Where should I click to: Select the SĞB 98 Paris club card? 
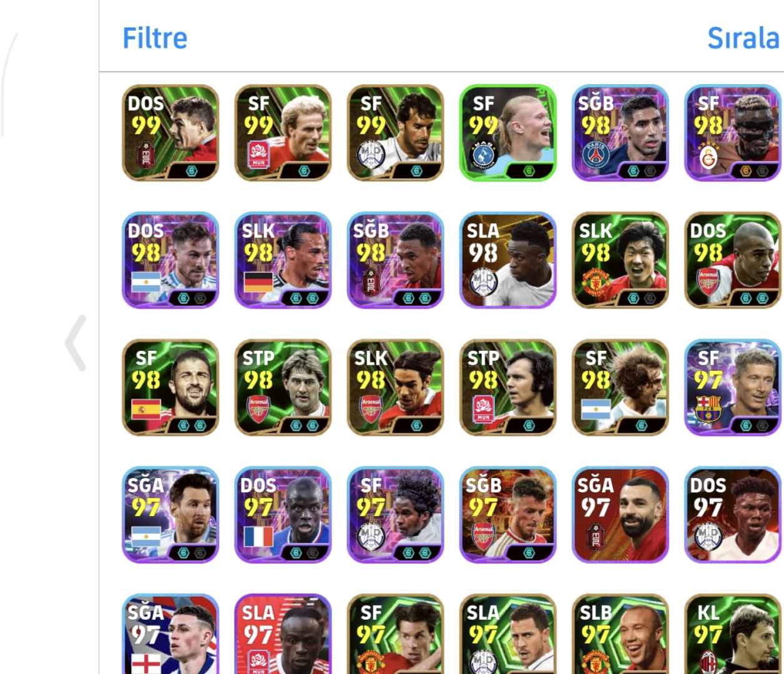(620, 133)
